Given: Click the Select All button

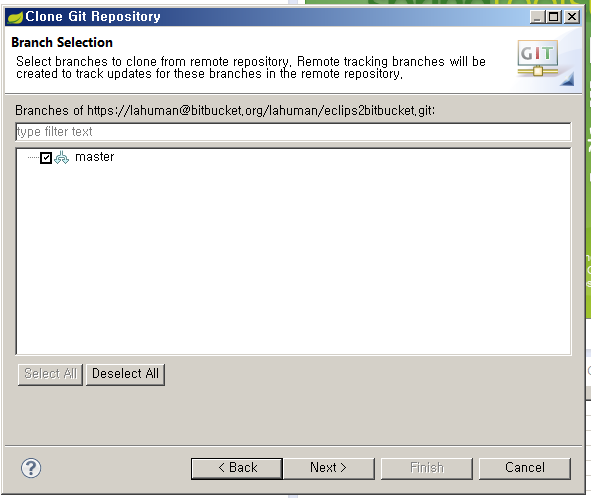Looking at the screenshot, I should coord(50,374).
